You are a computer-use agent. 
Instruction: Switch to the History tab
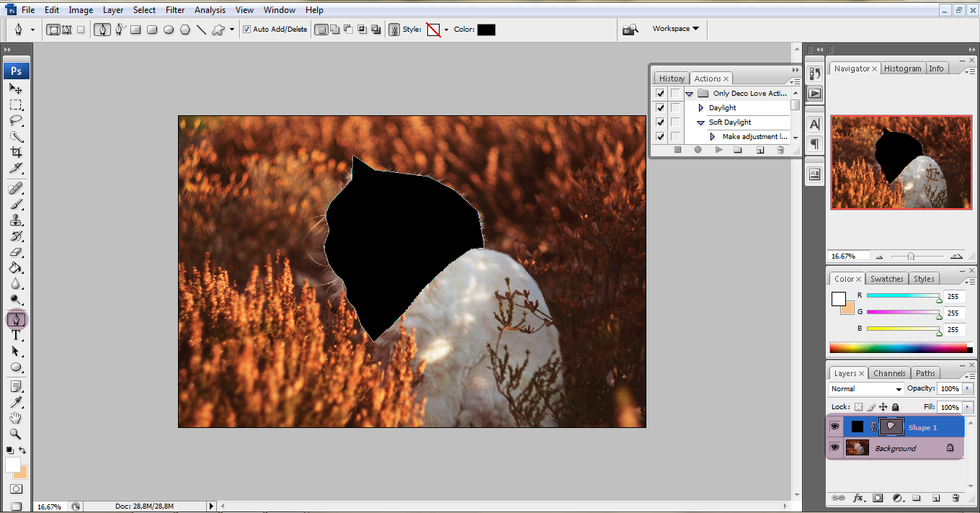pyautogui.click(x=672, y=79)
